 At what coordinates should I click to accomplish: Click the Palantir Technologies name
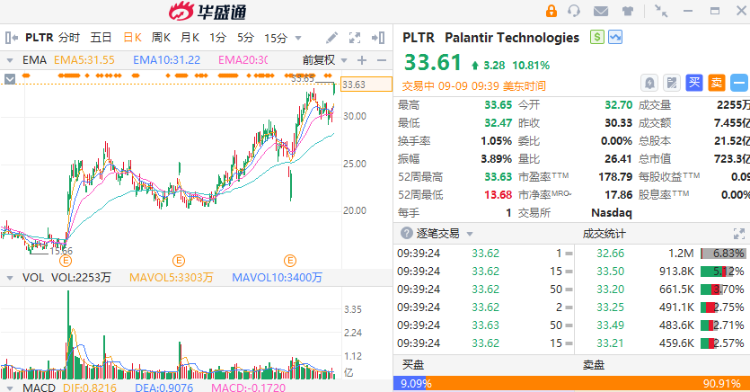click(512, 37)
